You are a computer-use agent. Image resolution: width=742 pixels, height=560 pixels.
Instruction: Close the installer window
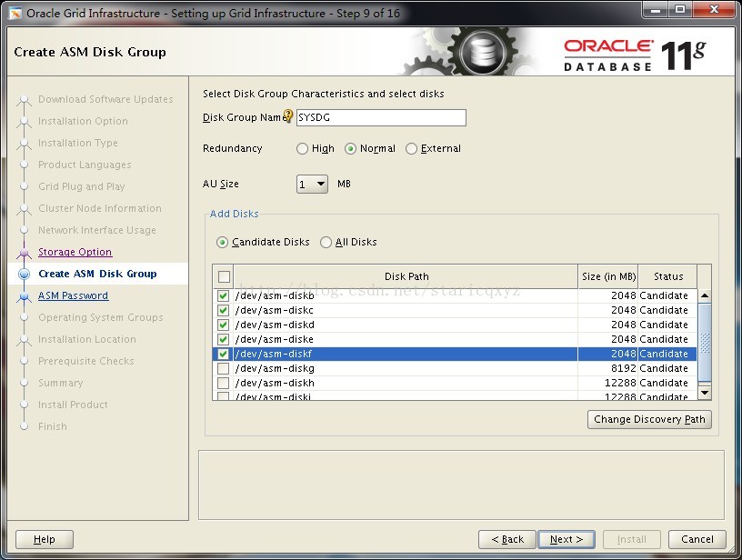[x=714, y=9]
